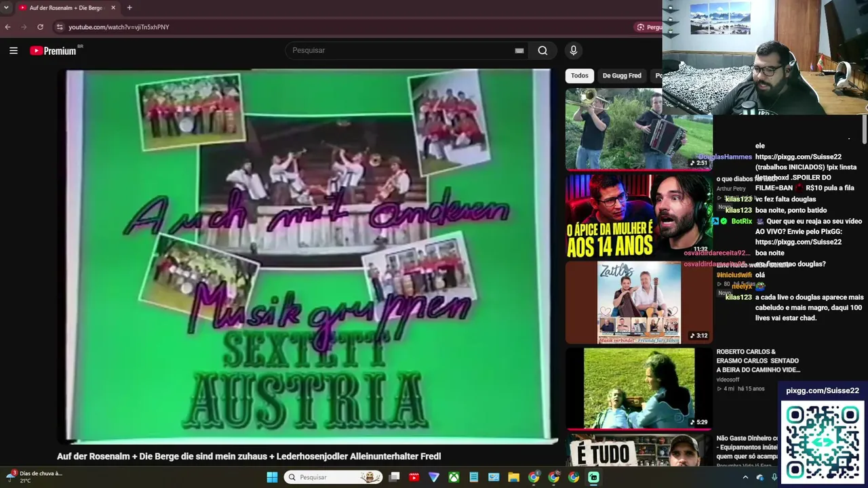Select the youtube.com address bar URL

click(x=119, y=27)
